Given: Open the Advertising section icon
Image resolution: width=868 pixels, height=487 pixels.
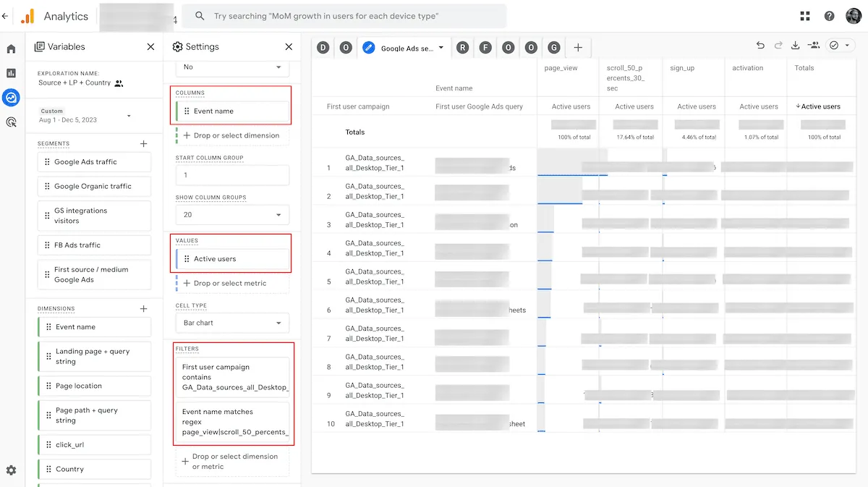Looking at the screenshot, I should point(10,122).
